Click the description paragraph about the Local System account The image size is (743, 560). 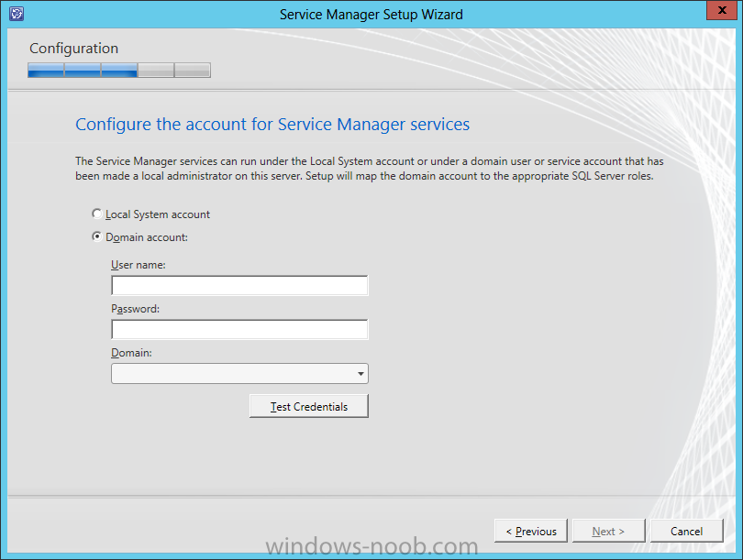369,169
